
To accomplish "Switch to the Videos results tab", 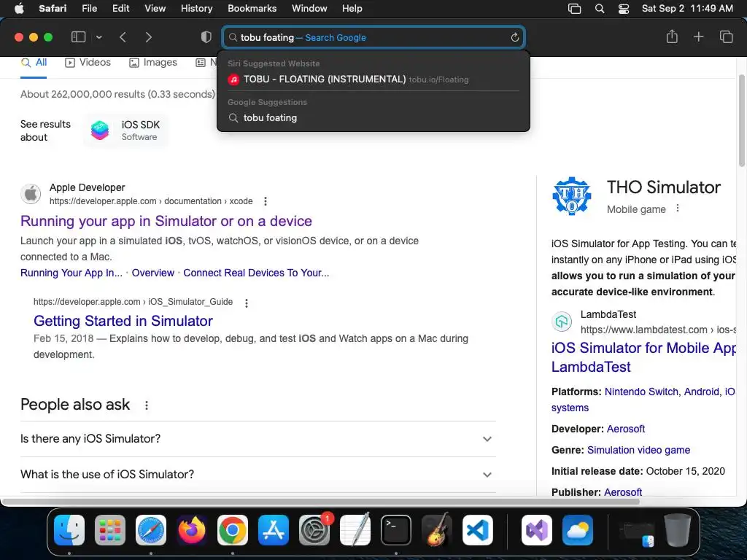I will (x=88, y=63).
